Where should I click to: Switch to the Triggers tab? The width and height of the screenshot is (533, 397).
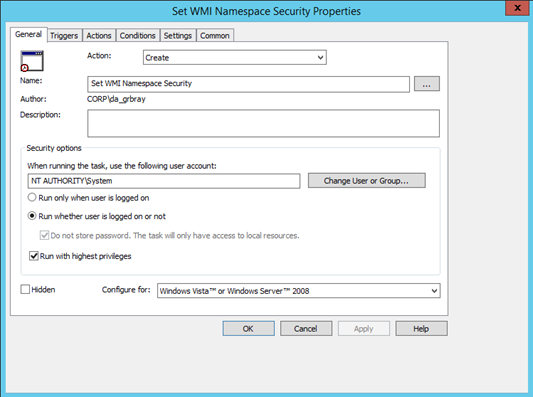pos(64,35)
